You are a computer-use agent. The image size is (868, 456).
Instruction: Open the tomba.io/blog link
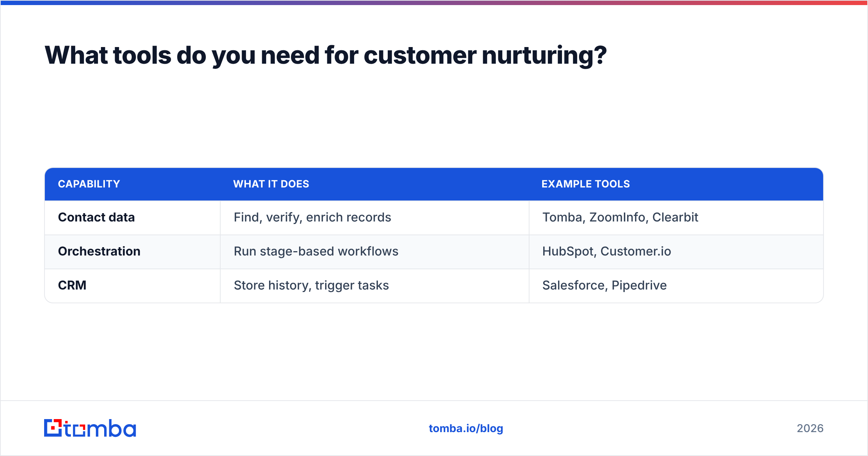(466, 428)
